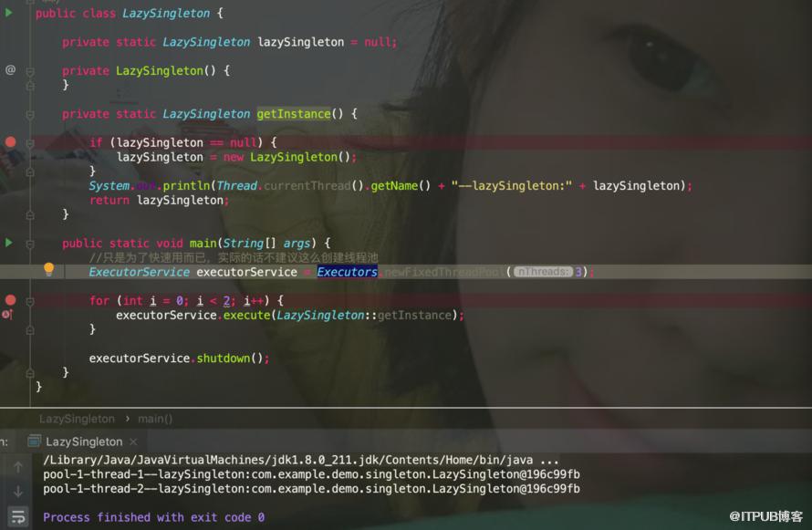Click the main() breadcrumb
This screenshot has height=530, width=812.
pos(155,419)
